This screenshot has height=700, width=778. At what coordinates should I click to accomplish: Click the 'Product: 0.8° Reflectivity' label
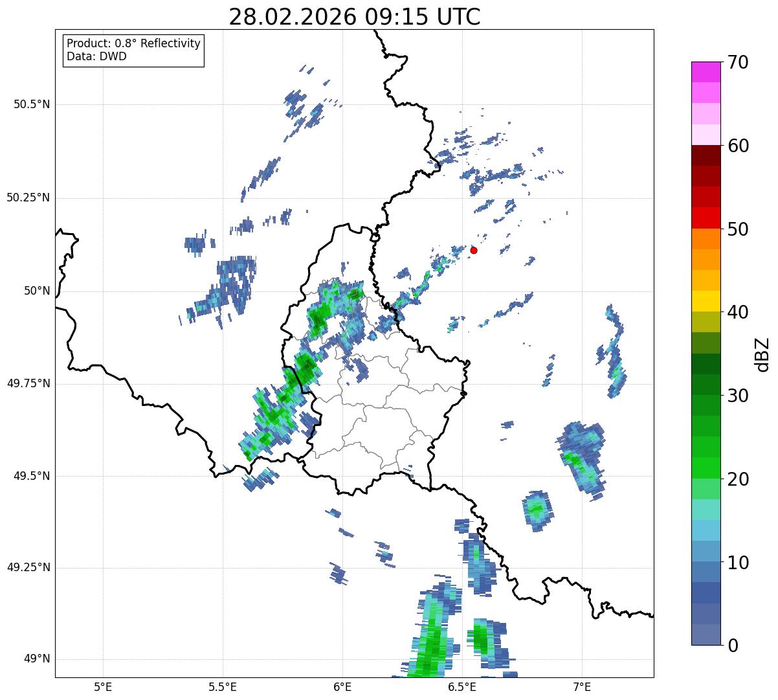pyautogui.click(x=134, y=43)
